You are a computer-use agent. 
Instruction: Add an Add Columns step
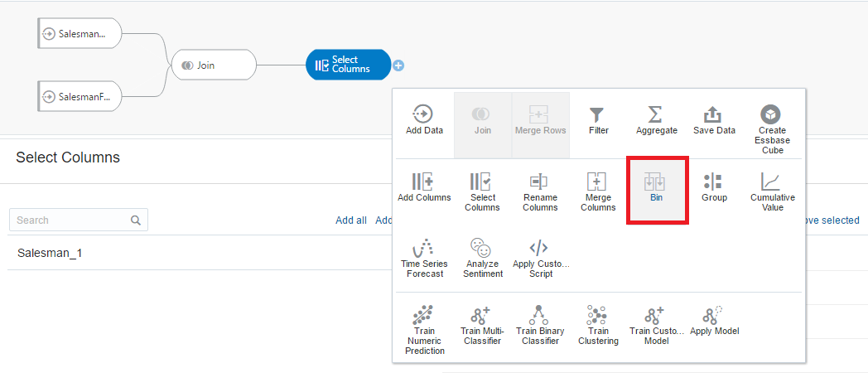(x=424, y=188)
